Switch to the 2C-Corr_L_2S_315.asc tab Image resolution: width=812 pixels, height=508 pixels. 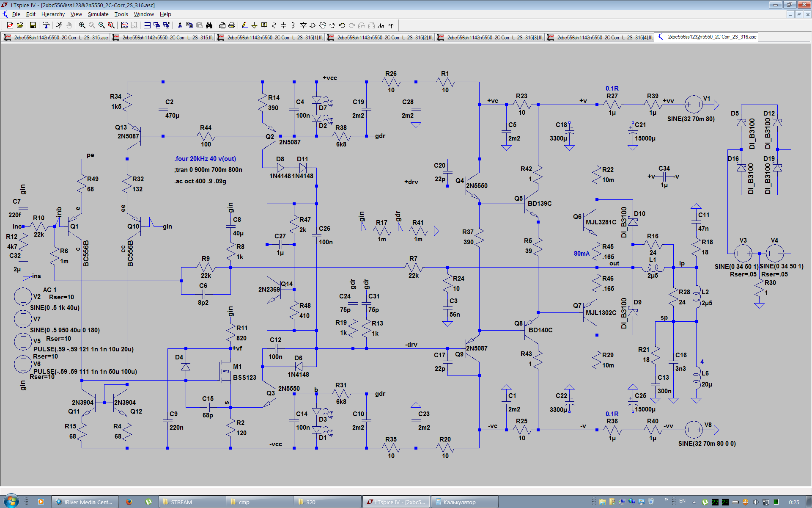pos(56,37)
